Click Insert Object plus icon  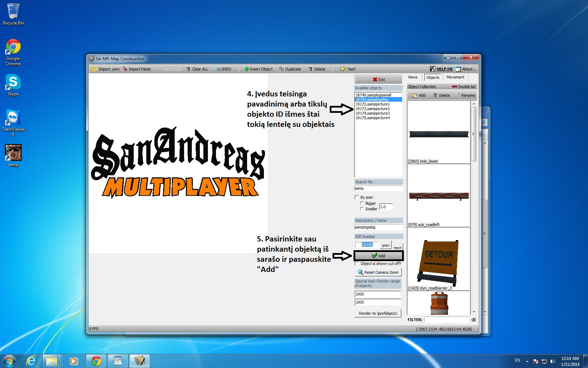pos(246,69)
